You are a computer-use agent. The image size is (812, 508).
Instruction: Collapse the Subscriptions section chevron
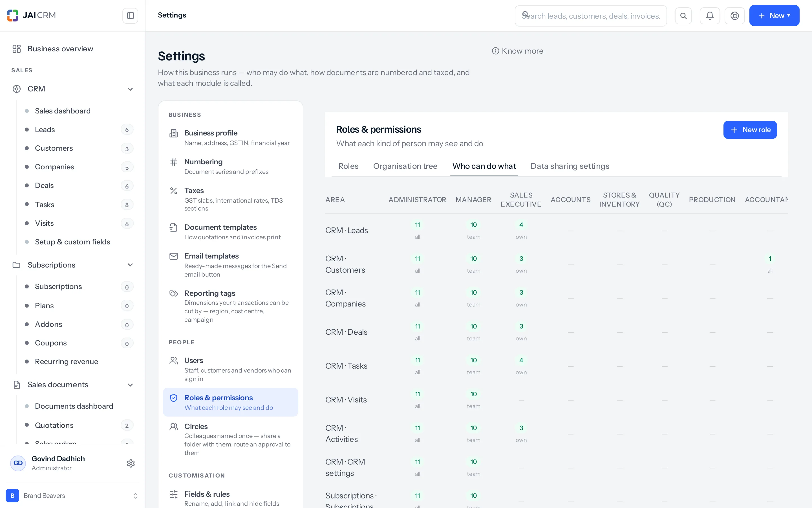130,265
